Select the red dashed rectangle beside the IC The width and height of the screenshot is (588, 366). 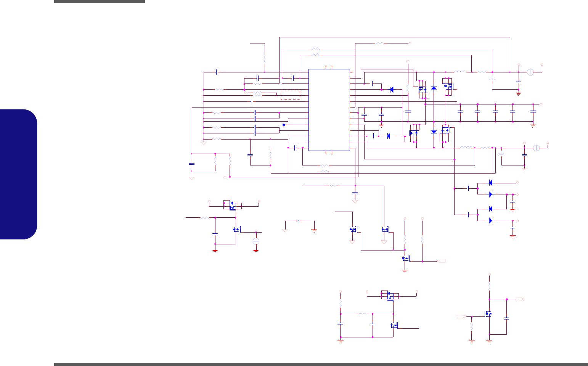(290, 95)
